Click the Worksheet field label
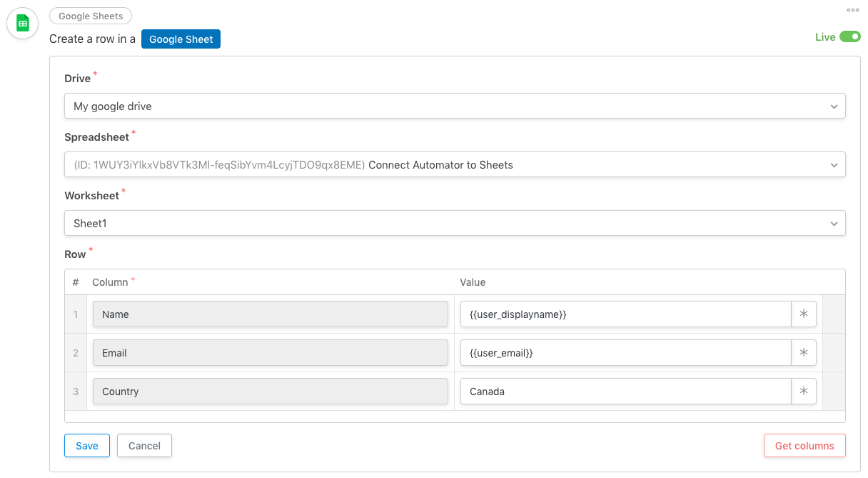Viewport: 868px width, 478px height. pos(92,196)
